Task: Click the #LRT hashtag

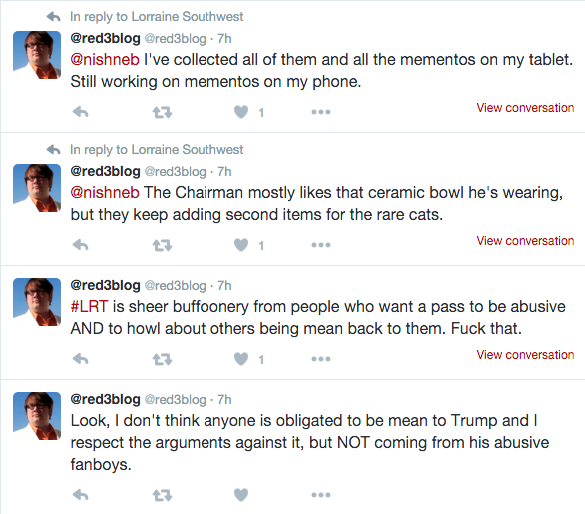Action: tap(90, 307)
